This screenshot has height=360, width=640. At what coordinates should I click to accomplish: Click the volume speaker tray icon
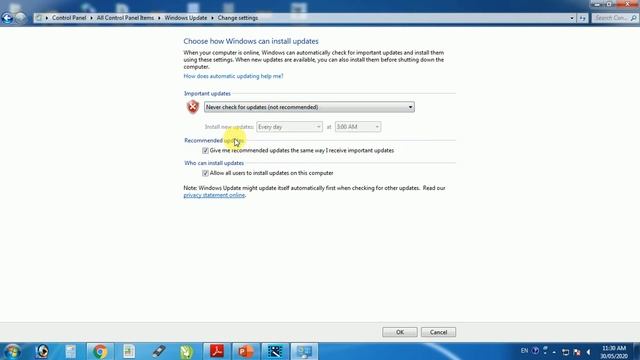pos(588,352)
